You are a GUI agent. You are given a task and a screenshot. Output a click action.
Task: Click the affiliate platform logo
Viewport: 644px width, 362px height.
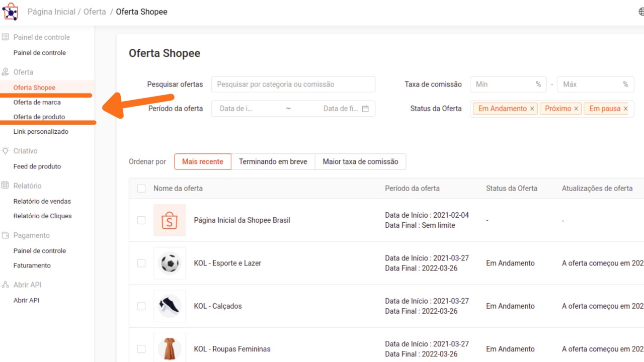(x=10, y=11)
